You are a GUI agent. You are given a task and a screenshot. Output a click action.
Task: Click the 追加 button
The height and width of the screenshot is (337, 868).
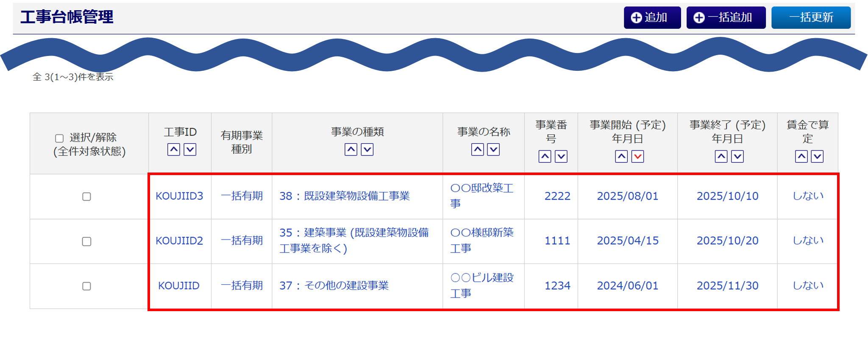[652, 17]
